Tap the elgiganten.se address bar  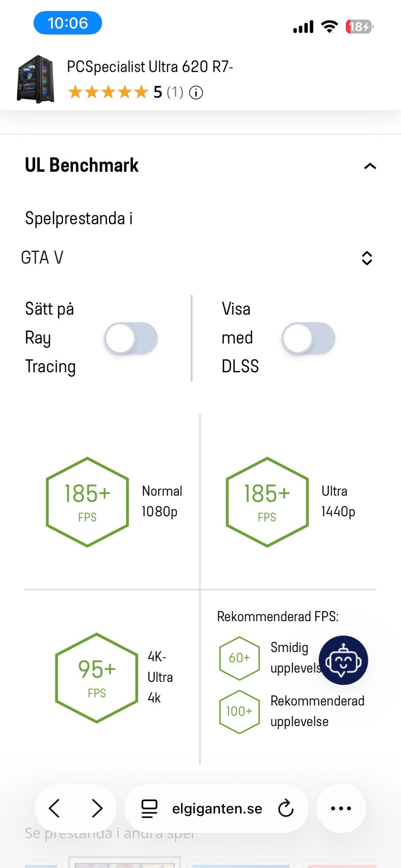pos(217,808)
